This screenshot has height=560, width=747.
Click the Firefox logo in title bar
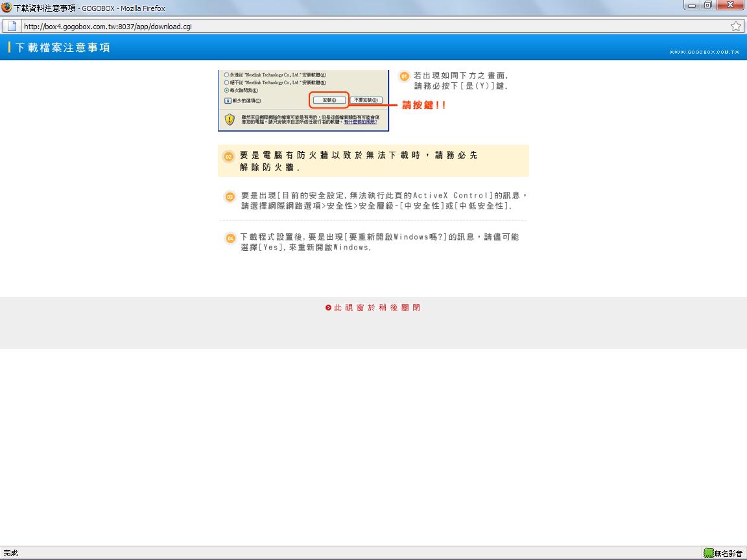tap(6, 8)
